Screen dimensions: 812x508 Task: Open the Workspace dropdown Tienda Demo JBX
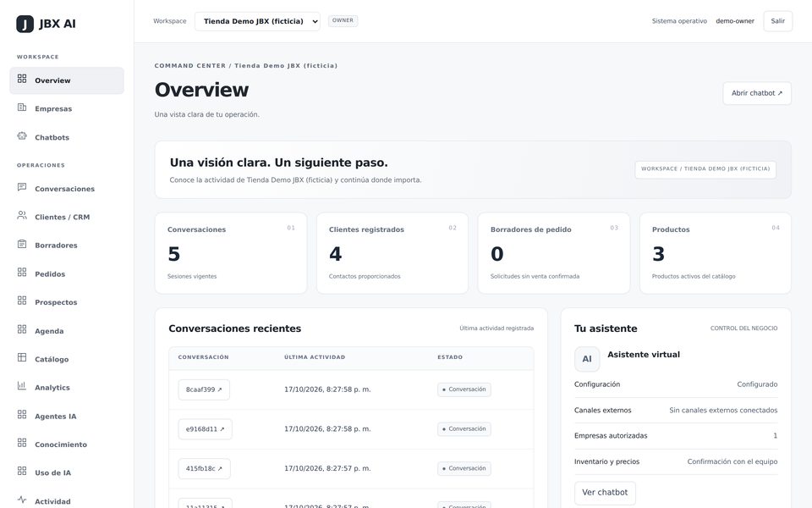pyautogui.click(x=257, y=21)
